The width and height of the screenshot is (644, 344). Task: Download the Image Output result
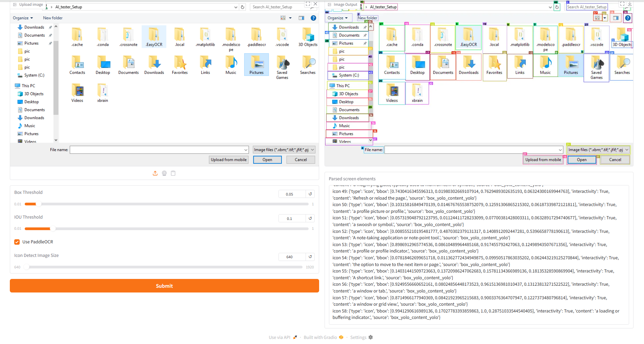pyautogui.click(x=630, y=4)
